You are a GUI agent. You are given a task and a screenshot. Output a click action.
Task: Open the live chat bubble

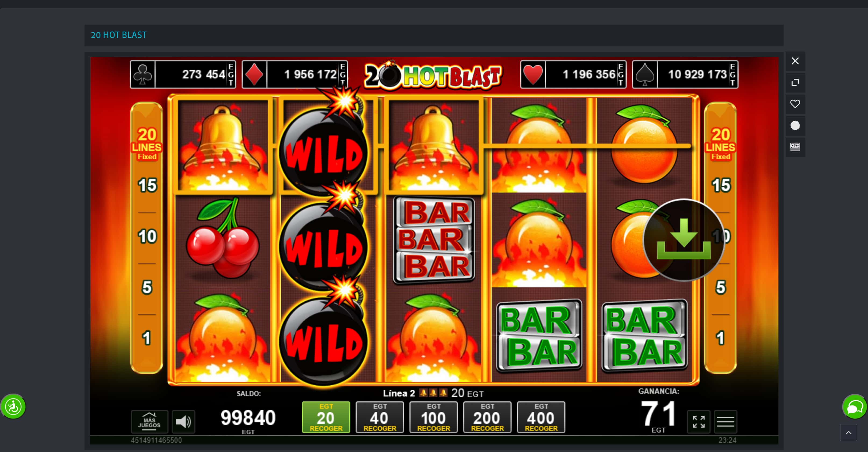(855, 407)
